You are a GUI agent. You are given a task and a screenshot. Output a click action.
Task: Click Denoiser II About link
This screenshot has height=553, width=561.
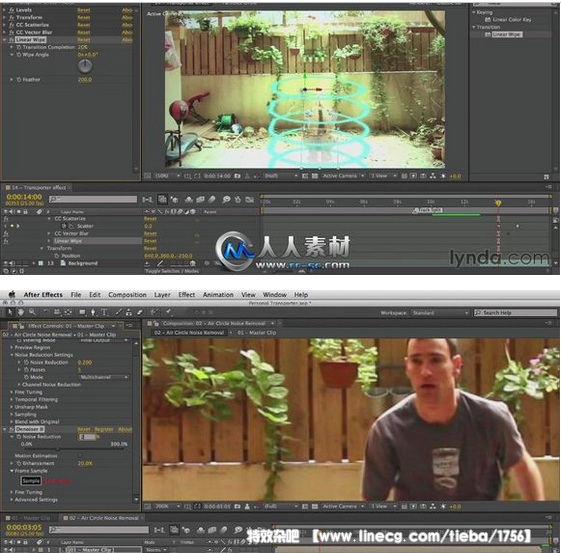pos(125,429)
